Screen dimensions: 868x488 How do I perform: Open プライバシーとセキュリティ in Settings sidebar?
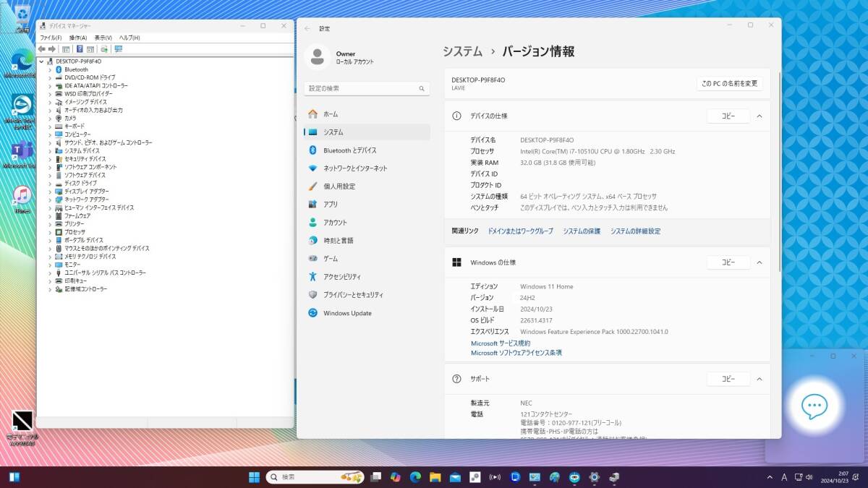pos(367,295)
